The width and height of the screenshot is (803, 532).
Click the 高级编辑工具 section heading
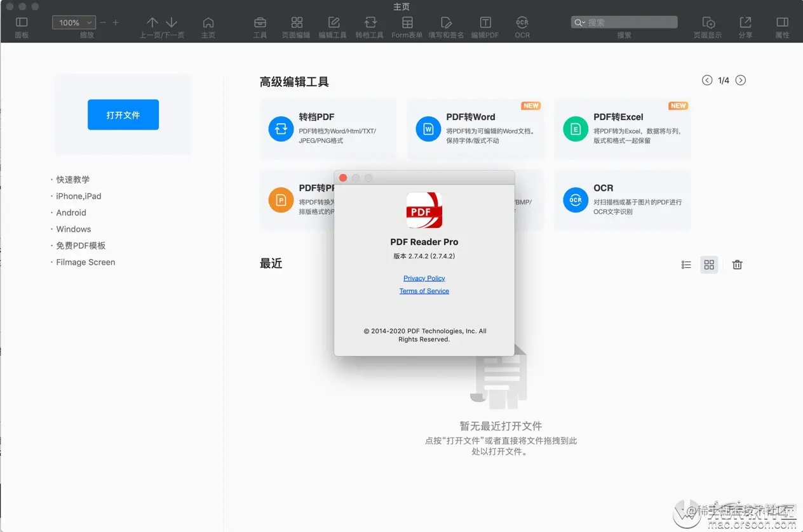(x=294, y=82)
